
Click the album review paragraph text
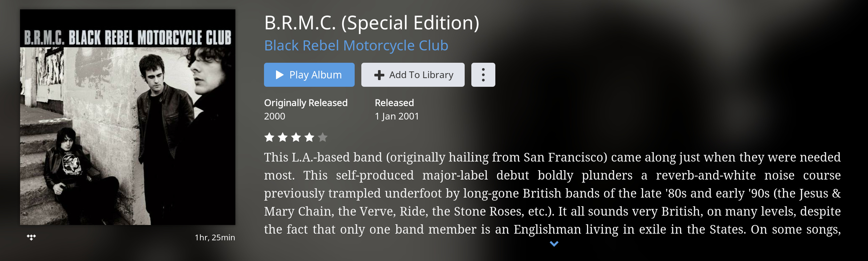point(552,193)
